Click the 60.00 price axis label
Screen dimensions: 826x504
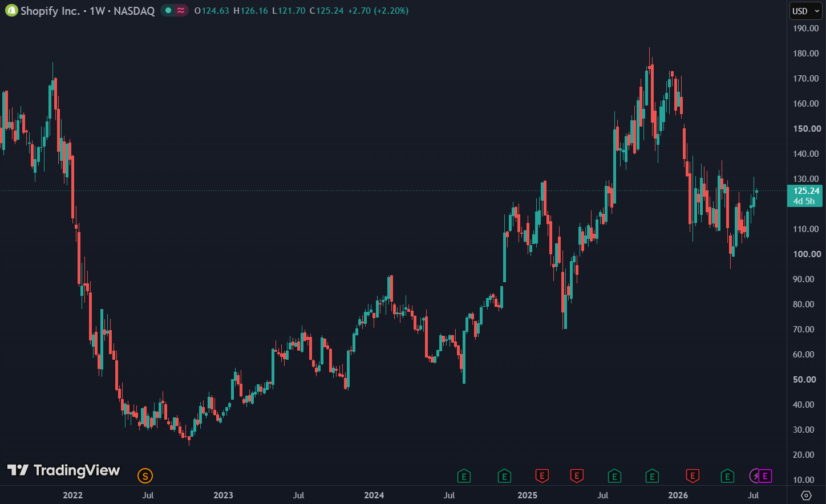pos(804,354)
